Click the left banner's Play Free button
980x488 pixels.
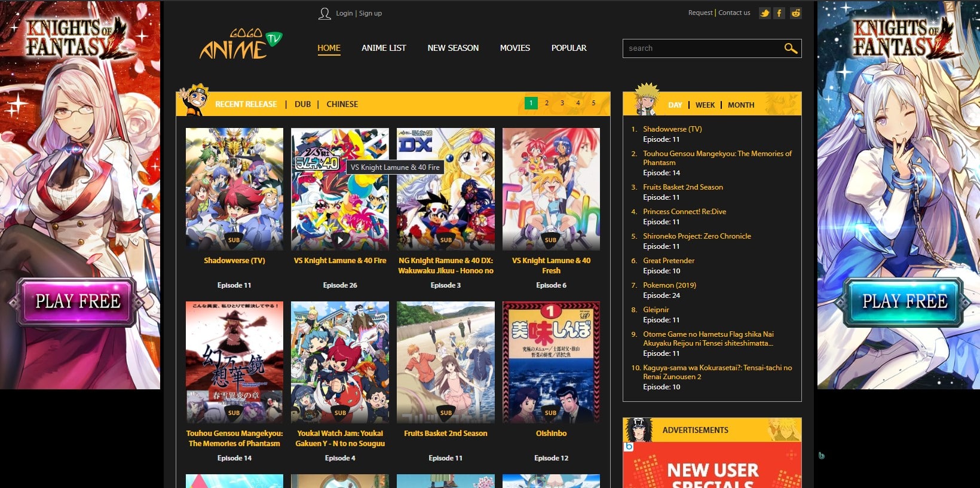pyautogui.click(x=78, y=301)
